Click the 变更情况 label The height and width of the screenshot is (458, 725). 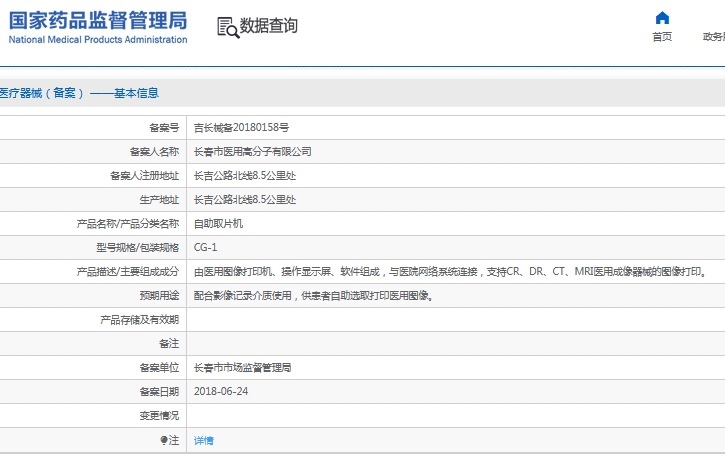pyautogui.click(x=160, y=416)
